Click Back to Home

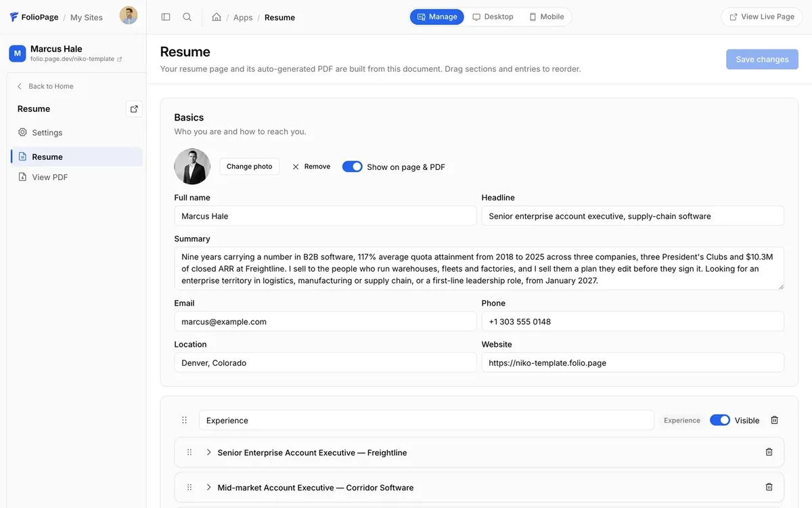45,86
